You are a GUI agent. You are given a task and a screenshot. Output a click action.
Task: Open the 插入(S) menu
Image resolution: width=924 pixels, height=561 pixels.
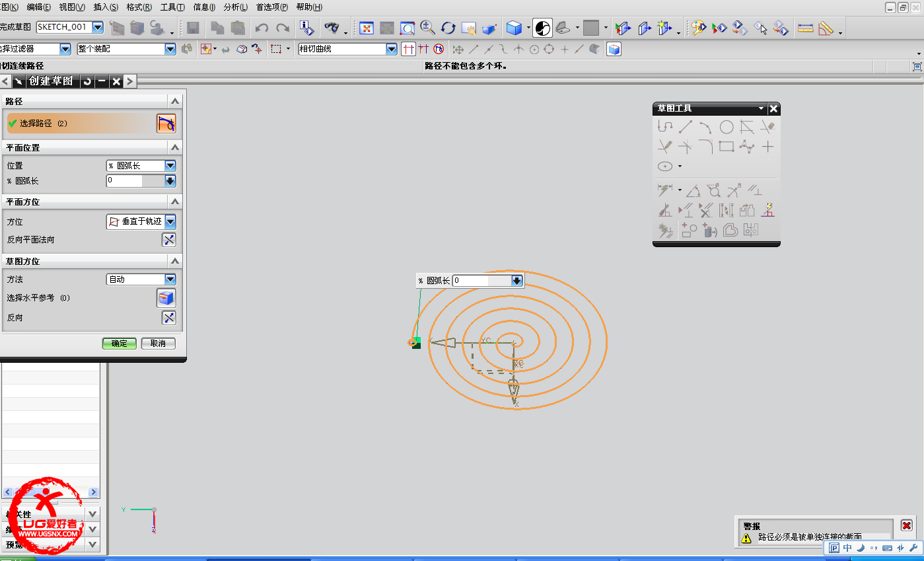(x=106, y=7)
